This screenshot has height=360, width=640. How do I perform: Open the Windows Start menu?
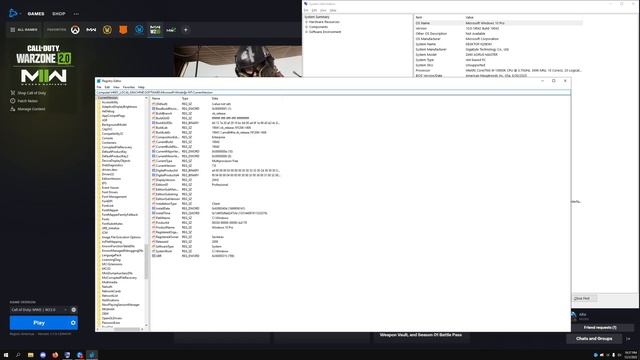pos(6,355)
